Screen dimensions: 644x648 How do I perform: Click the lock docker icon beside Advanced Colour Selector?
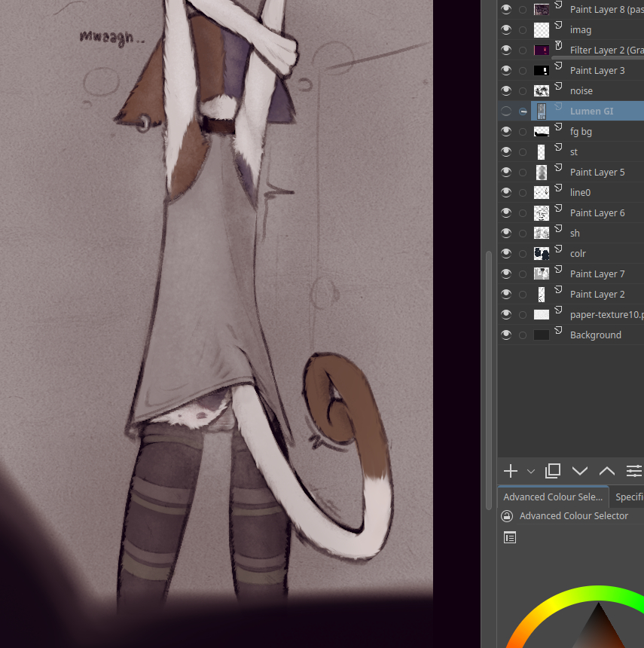(507, 516)
